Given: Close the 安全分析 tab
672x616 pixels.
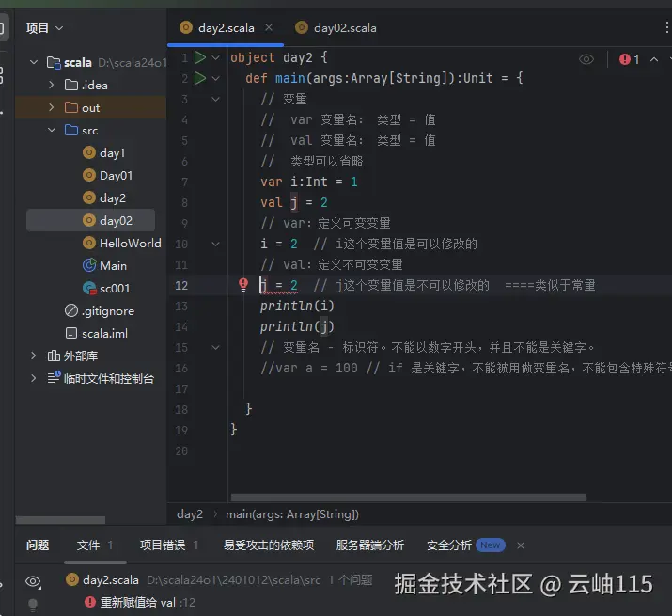Looking at the screenshot, I should (x=521, y=545).
